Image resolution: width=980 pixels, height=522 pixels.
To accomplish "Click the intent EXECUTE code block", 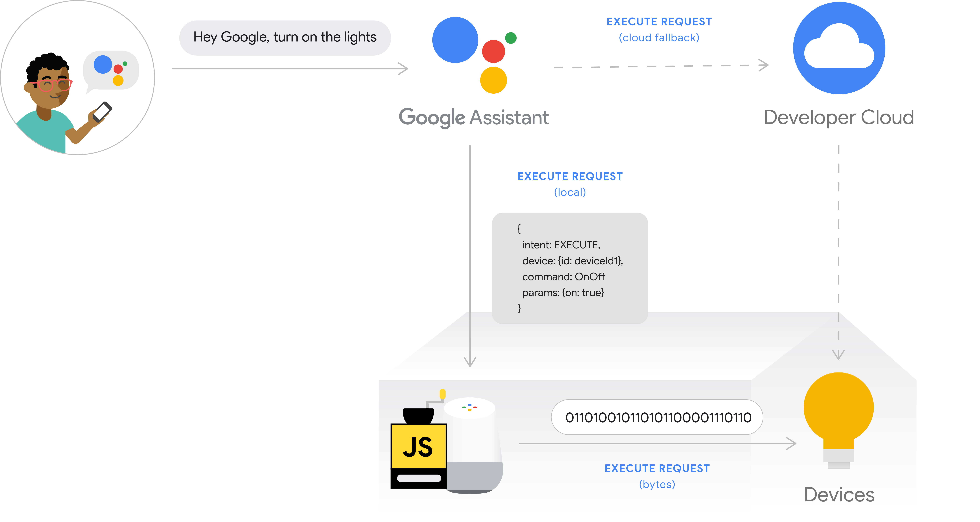I will click(x=583, y=269).
